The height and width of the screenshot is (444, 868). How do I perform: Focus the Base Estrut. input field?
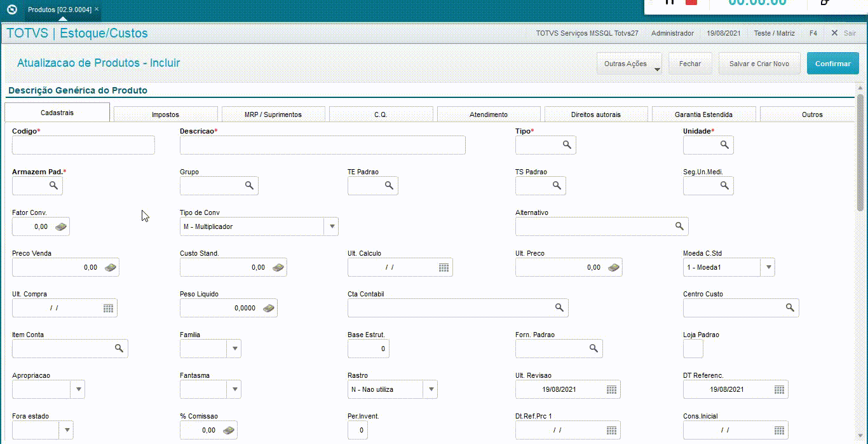[x=369, y=349]
